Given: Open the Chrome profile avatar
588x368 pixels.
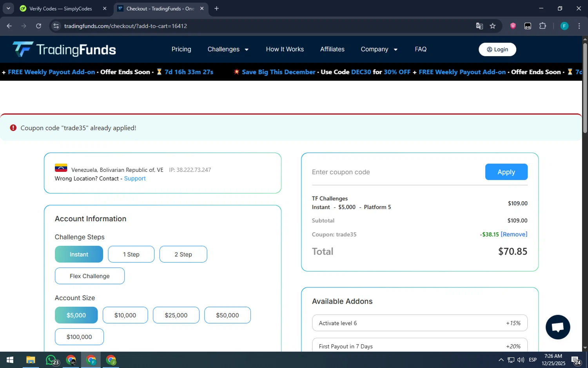Looking at the screenshot, I should tap(564, 26).
